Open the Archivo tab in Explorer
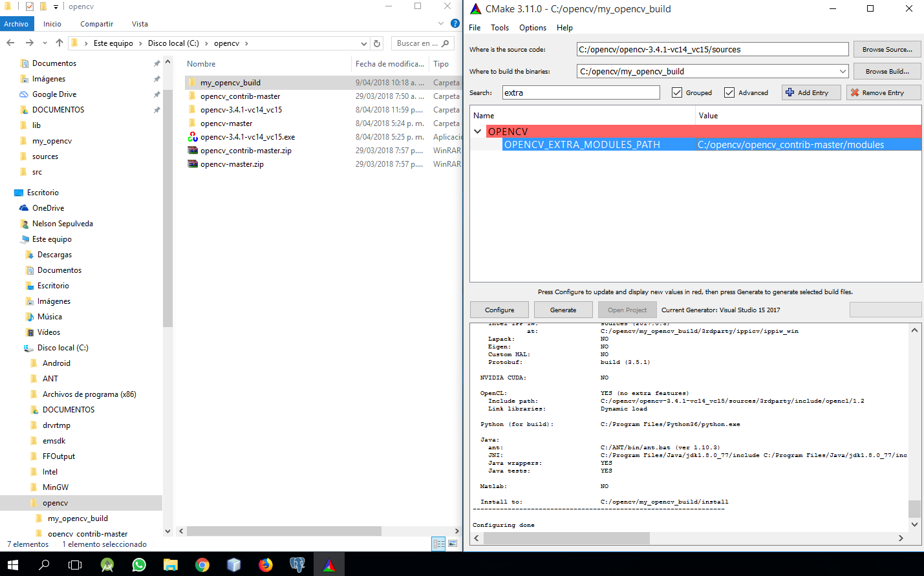 coord(16,24)
